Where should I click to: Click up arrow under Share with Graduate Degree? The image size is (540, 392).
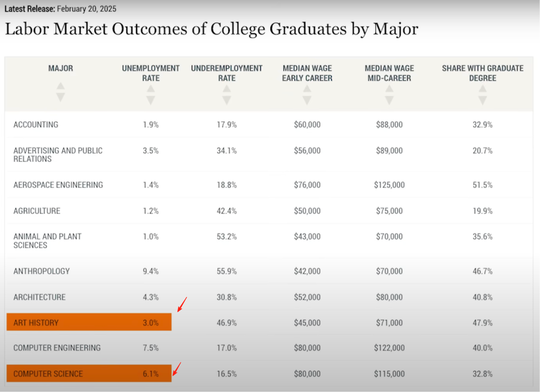point(483,89)
